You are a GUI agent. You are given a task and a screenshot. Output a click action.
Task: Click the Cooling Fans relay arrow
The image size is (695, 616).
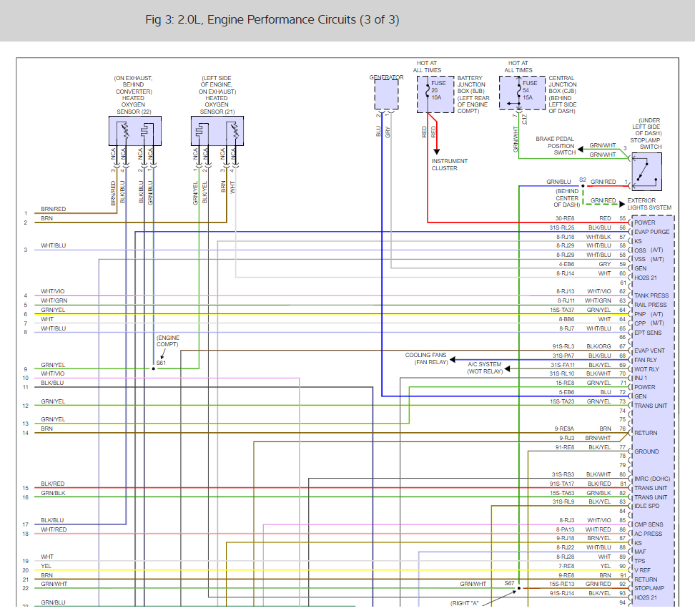(x=453, y=360)
